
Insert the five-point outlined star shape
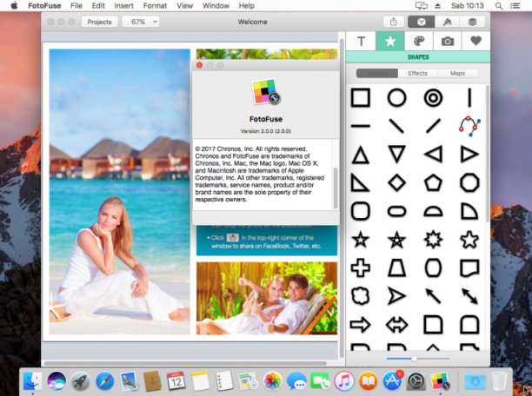tap(361, 240)
